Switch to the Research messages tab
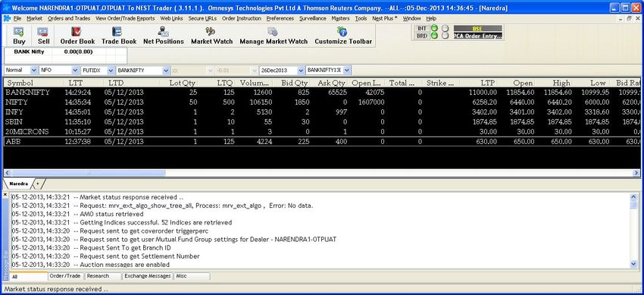This screenshot has width=644, height=295. point(103,276)
